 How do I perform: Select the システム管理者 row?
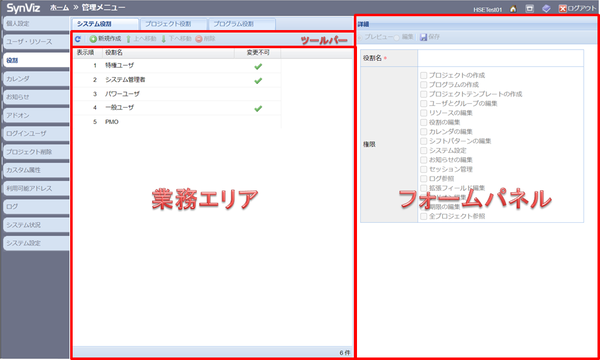pos(177,80)
